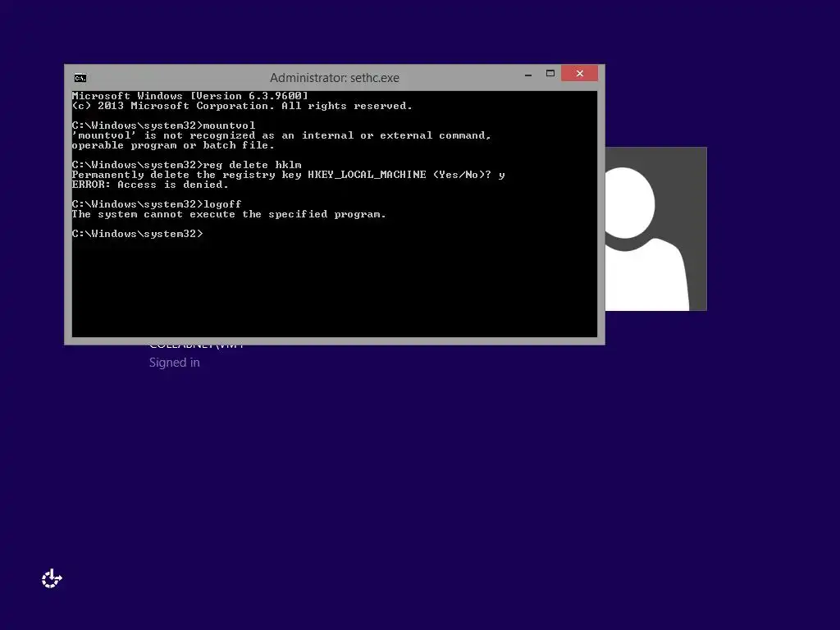Image resolution: width=840 pixels, height=630 pixels.
Task: Maximize the sethc.exe command window
Action: tap(550, 74)
